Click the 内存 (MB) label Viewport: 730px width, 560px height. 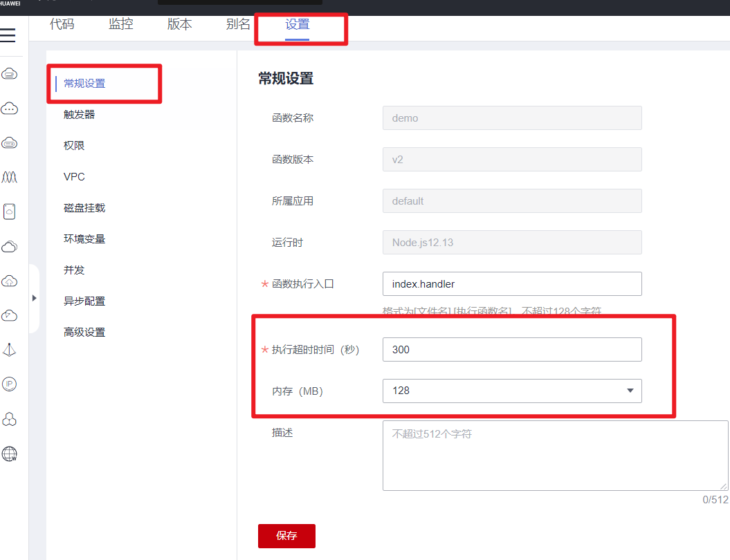point(298,391)
